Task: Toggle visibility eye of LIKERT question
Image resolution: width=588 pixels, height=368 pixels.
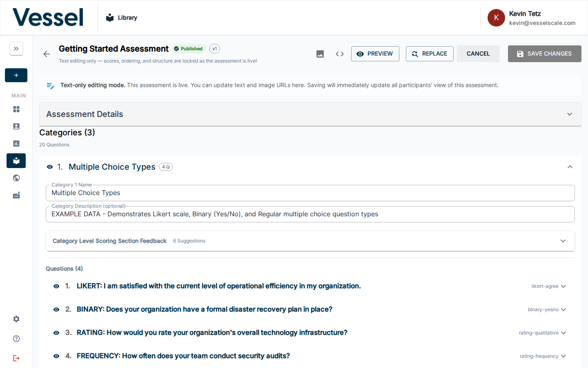Action: click(x=56, y=286)
